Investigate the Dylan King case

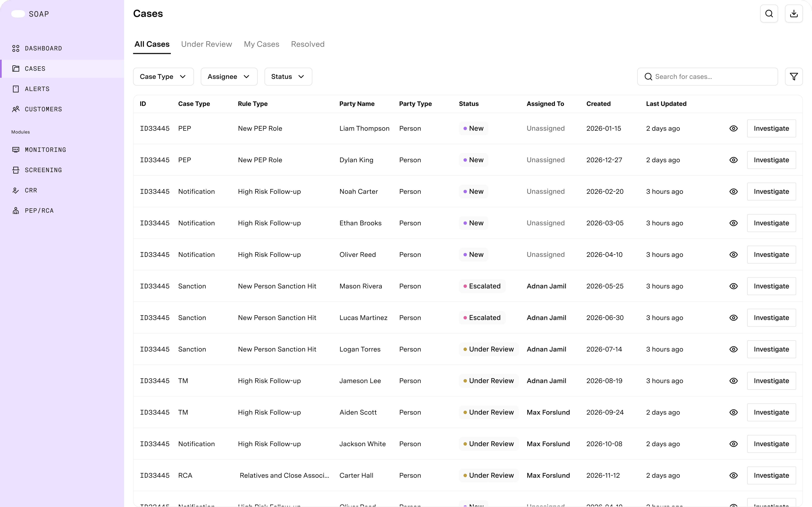771,160
